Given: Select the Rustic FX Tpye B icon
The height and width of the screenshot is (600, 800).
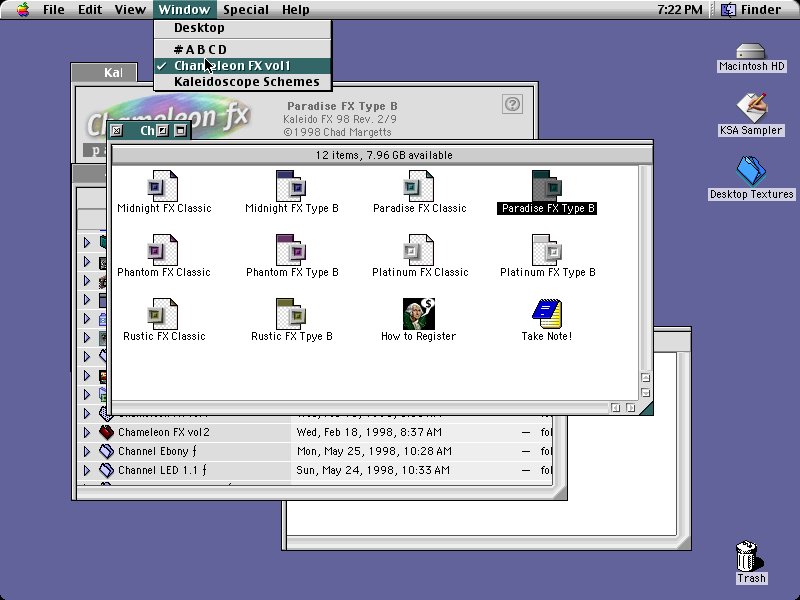Looking at the screenshot, I should click(291, 314).
